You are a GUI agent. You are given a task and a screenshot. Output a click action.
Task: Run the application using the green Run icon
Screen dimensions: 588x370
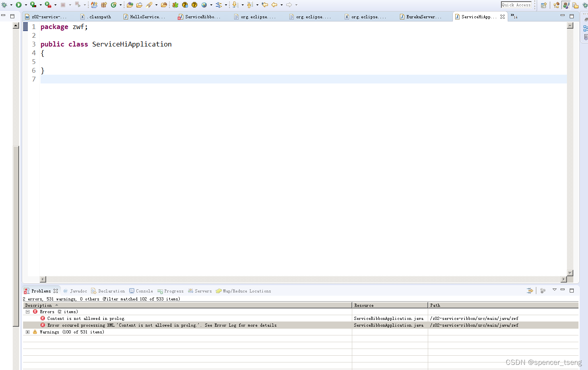[x=18, y=4]
